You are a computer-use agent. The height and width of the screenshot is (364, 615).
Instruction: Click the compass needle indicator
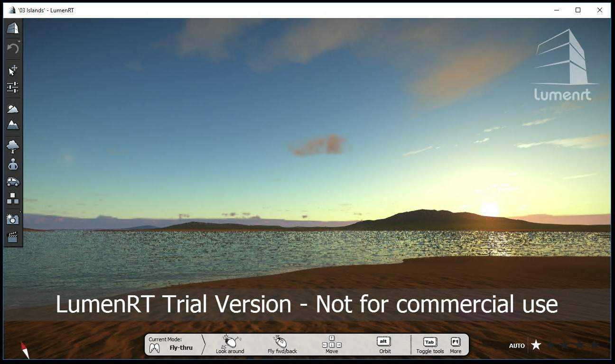coord(25,350)
